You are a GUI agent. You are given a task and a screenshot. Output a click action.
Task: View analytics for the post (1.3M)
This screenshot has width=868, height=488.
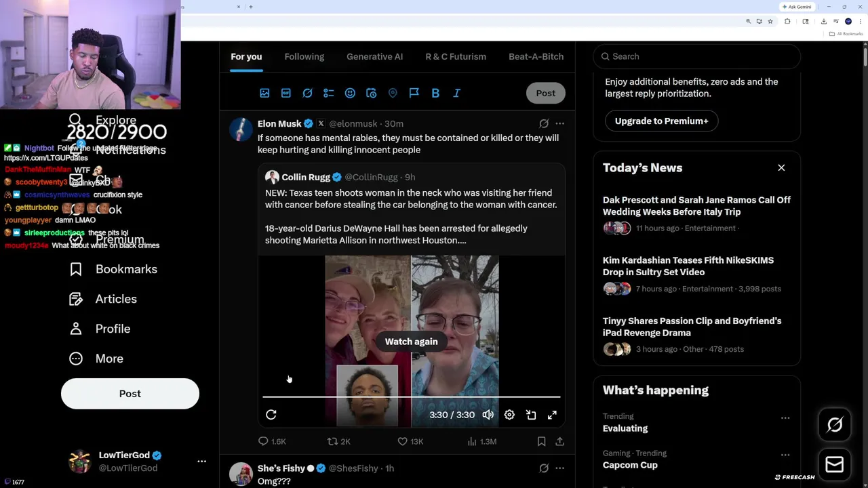click(482, 441)
